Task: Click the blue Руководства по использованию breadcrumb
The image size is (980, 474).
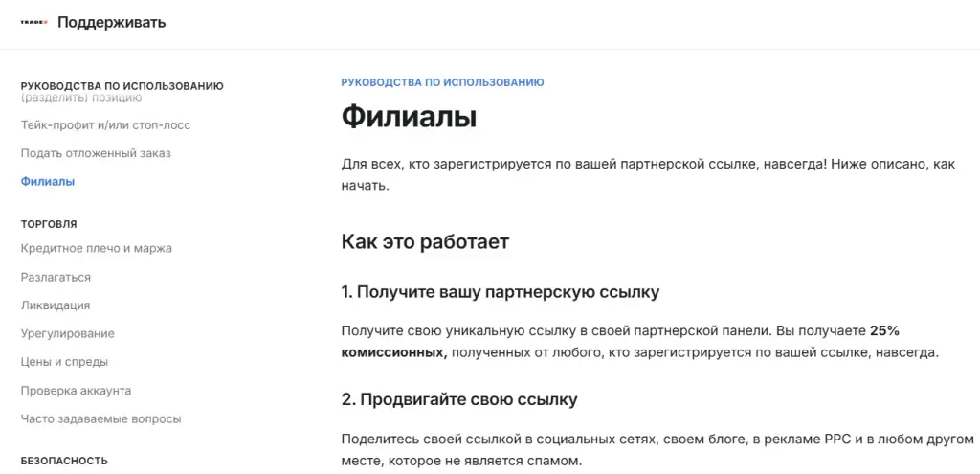Action: click(442, 82)
